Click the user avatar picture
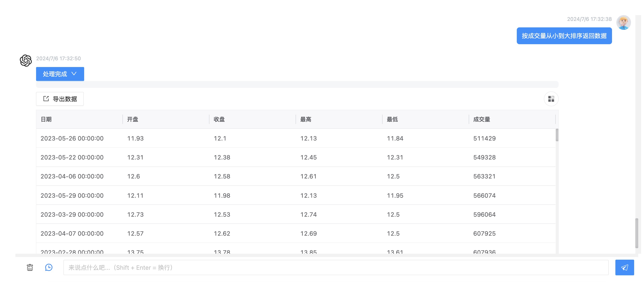 point(623,23)
